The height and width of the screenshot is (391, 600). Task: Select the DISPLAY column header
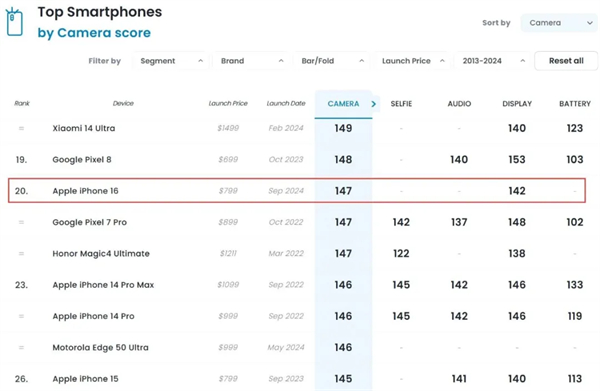point(517,104)
